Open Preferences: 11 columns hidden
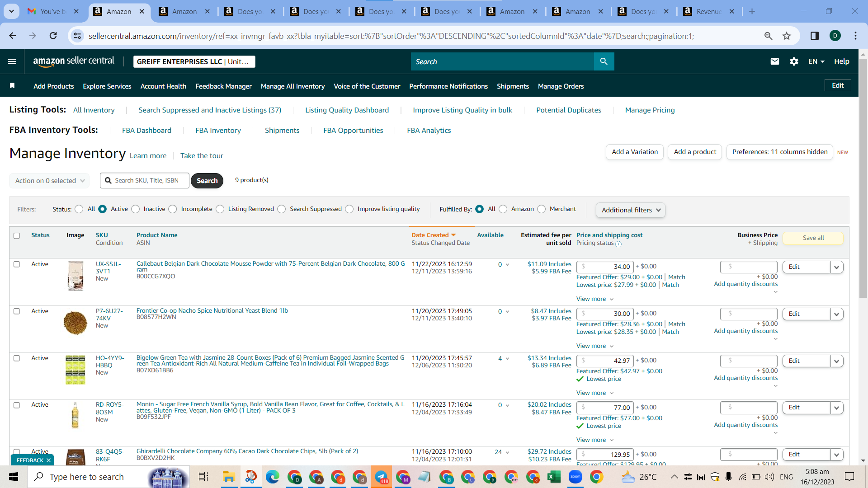868x488 pixels. [780, 152]
